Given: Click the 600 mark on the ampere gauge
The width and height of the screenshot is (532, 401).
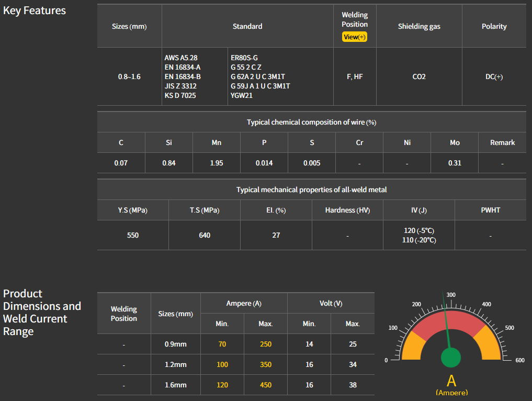Looking at the screenshot, I should [519, 360].
